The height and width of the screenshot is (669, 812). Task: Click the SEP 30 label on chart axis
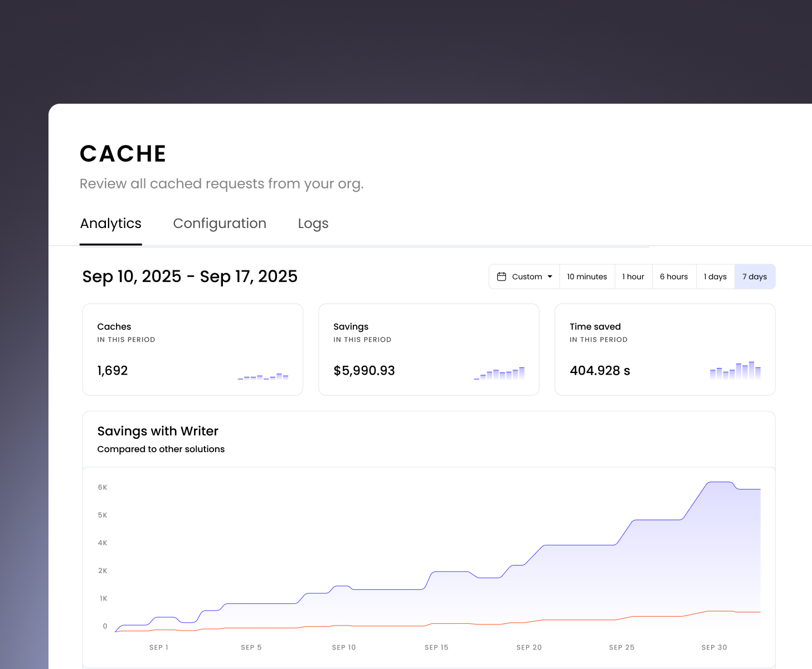714,647
